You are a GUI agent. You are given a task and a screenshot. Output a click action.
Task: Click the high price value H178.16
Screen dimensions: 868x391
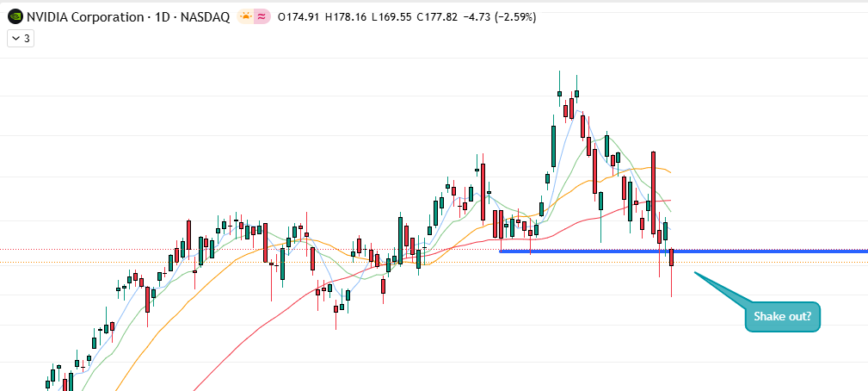[x=346, y=17]
